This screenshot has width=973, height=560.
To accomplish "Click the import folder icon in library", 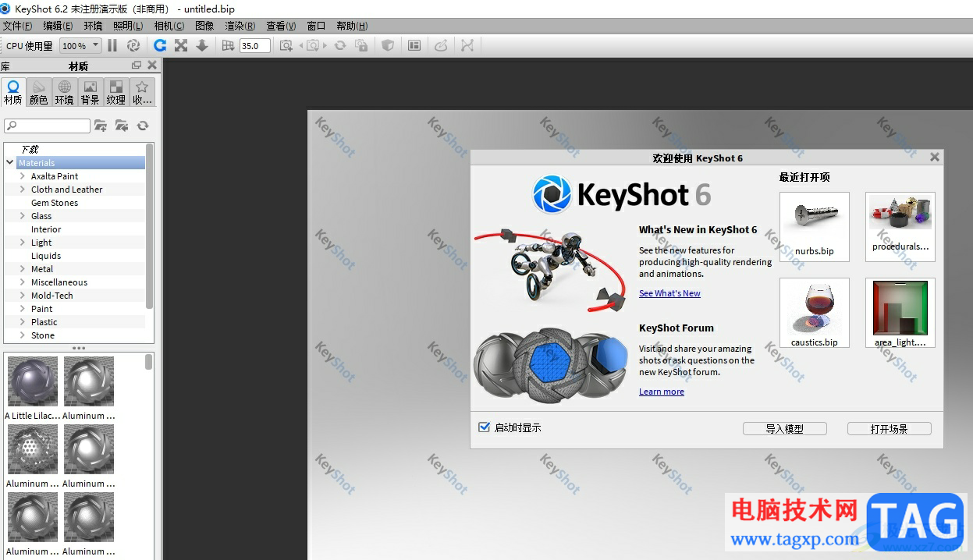I will pos(122,126).
